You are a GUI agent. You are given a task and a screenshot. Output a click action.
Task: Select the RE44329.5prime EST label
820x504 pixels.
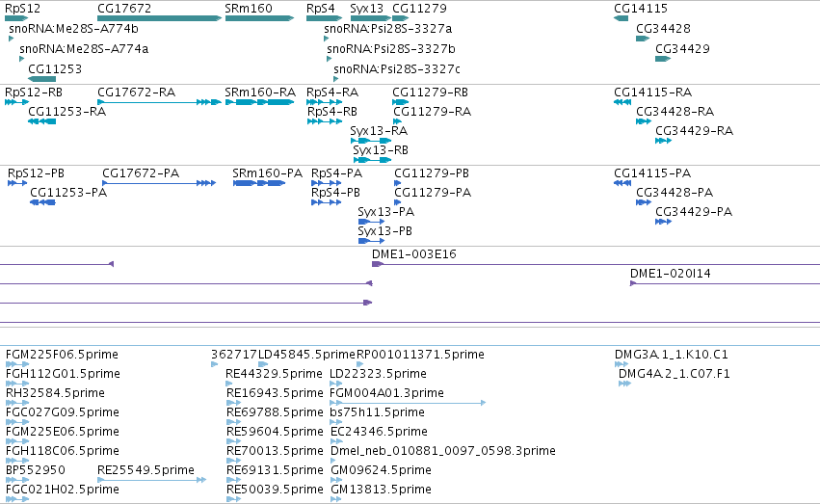point(274,374)
